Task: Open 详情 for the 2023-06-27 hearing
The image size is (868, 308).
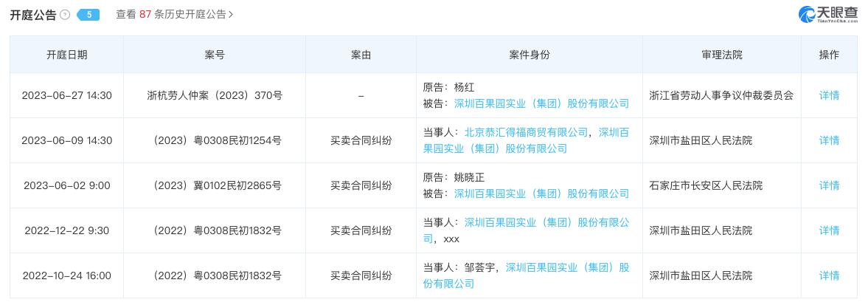Action: pyautogui.click(x=829, y=95)
